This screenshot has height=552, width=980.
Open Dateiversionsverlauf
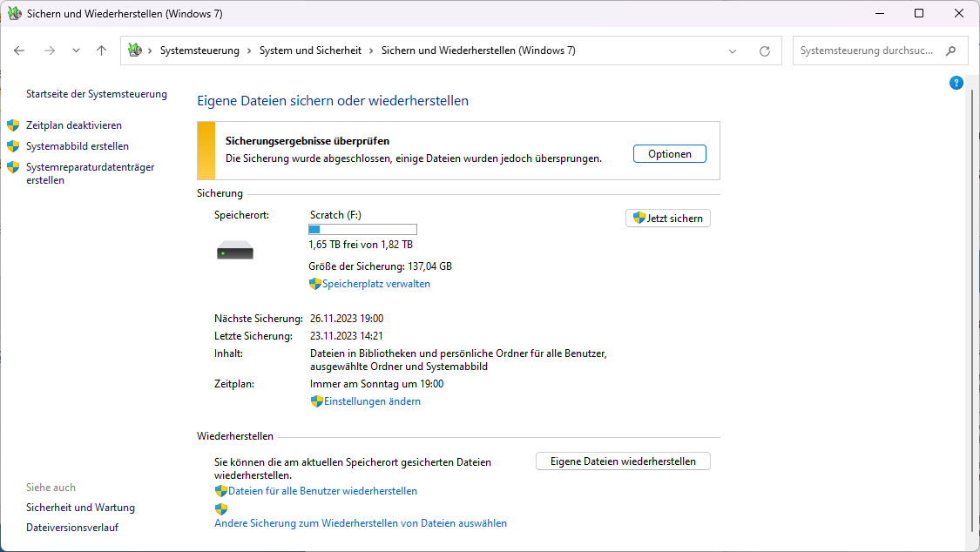[72, 527]
